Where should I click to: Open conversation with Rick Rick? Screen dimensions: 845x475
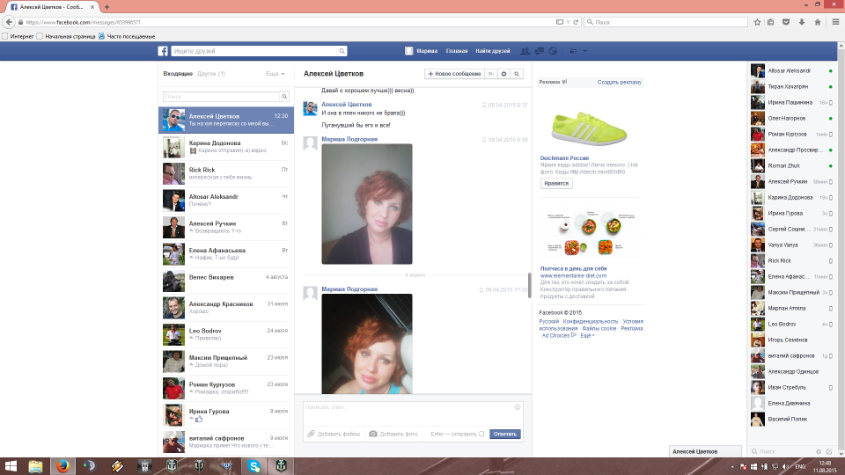click(x=226, y=174)
